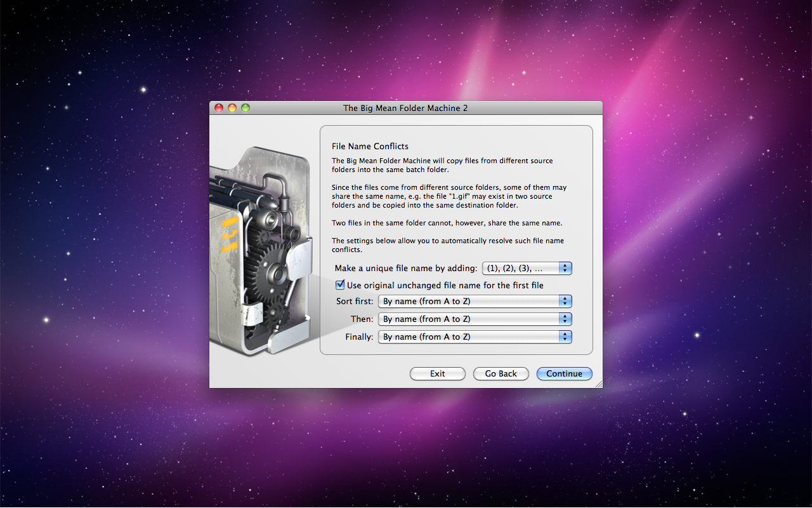Screen dimensions: 812x508
Task: Close the Big Mean Folder Machine window
Action: (x=219, y=108)
